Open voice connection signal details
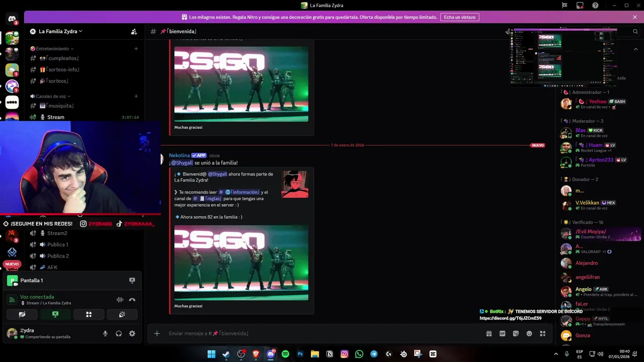The width and height of the screenshot is (644, 362). coord(12,300)
